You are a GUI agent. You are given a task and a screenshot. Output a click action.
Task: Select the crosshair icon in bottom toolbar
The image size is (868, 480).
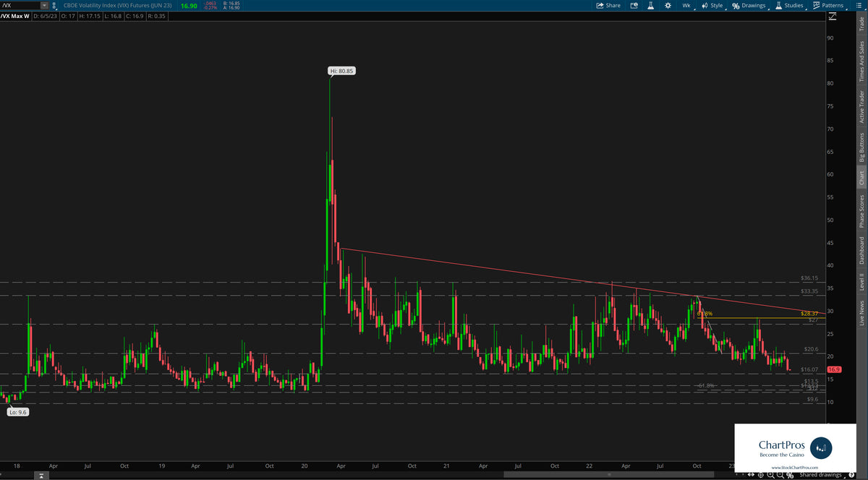pos(761,475)
